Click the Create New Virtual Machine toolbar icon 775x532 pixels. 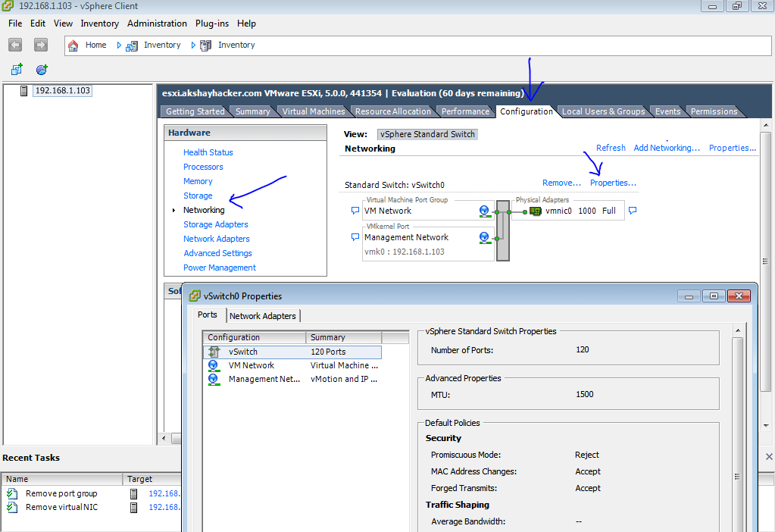click(16, 68)
